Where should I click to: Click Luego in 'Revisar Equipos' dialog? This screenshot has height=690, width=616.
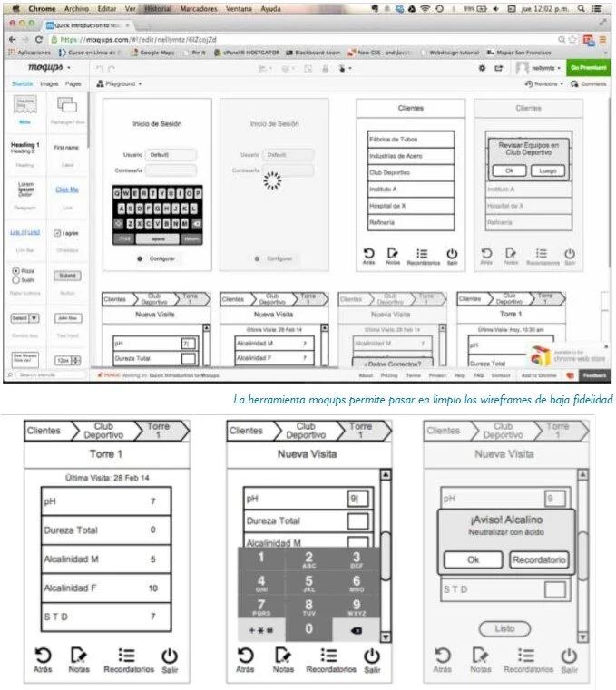point(547,170)
